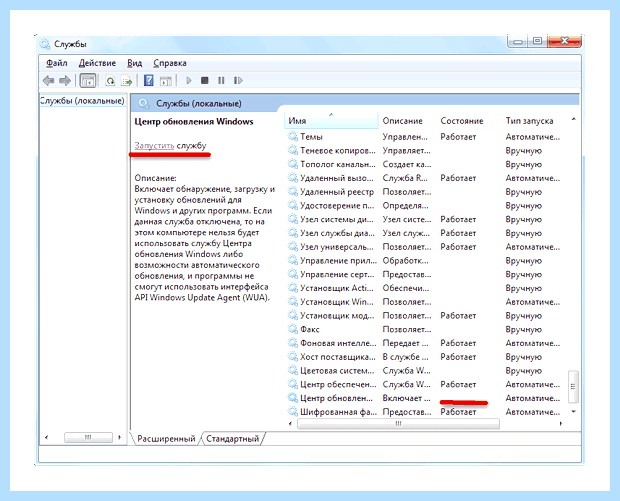Screen dimensions: 620x501
Task: Sort by the Имя column header
Action: [x=331, y=121]
